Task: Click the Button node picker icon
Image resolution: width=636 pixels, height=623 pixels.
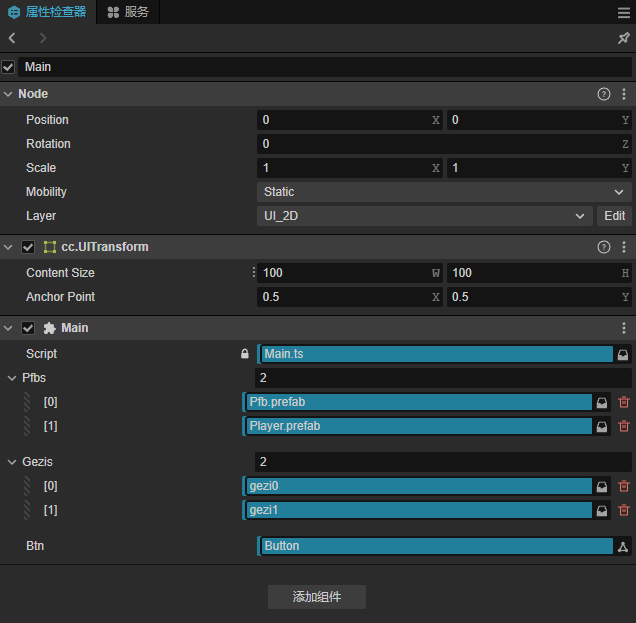Action: (x=622, y=546)
